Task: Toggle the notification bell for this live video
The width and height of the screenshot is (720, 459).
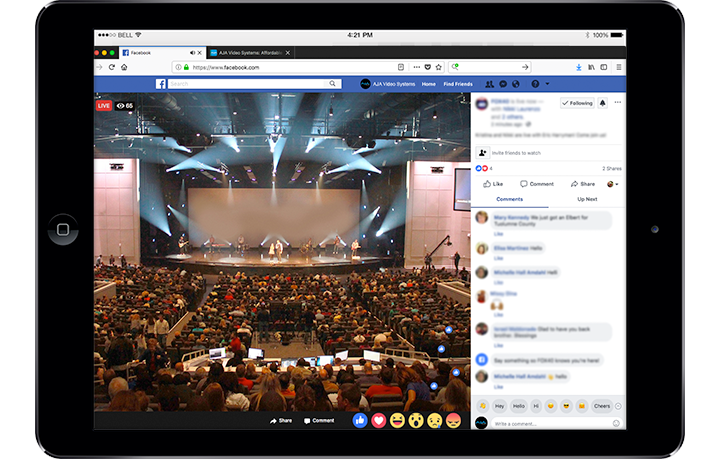Action: pyautogui.click(x=603, y=103)
